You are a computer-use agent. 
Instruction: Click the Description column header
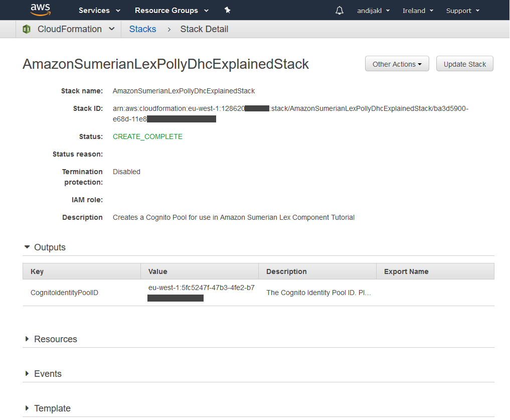[317, 271]
